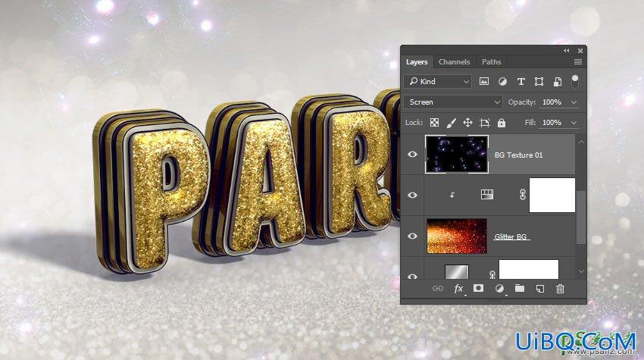
Task: Switch to the Channels tab
Action: pos(454,61)
